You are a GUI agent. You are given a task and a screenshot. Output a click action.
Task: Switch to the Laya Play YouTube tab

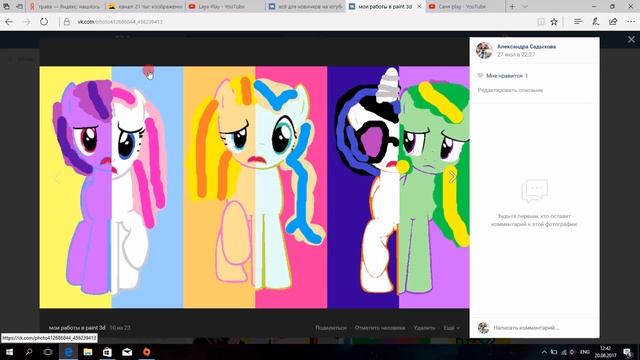pyautogui.click(x=224, y=7)
